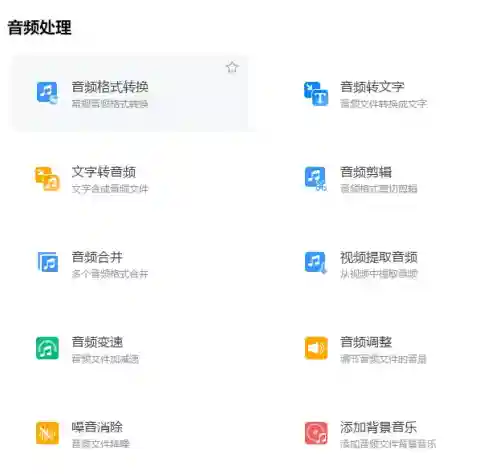Open the 噪音消除 tool title

(97, 427)
